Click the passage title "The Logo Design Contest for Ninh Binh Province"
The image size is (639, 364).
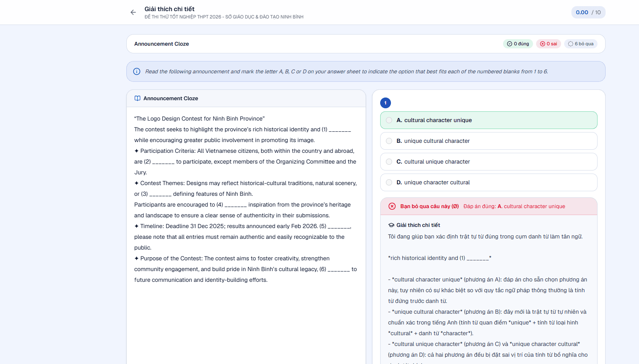(x=200, y=119)
